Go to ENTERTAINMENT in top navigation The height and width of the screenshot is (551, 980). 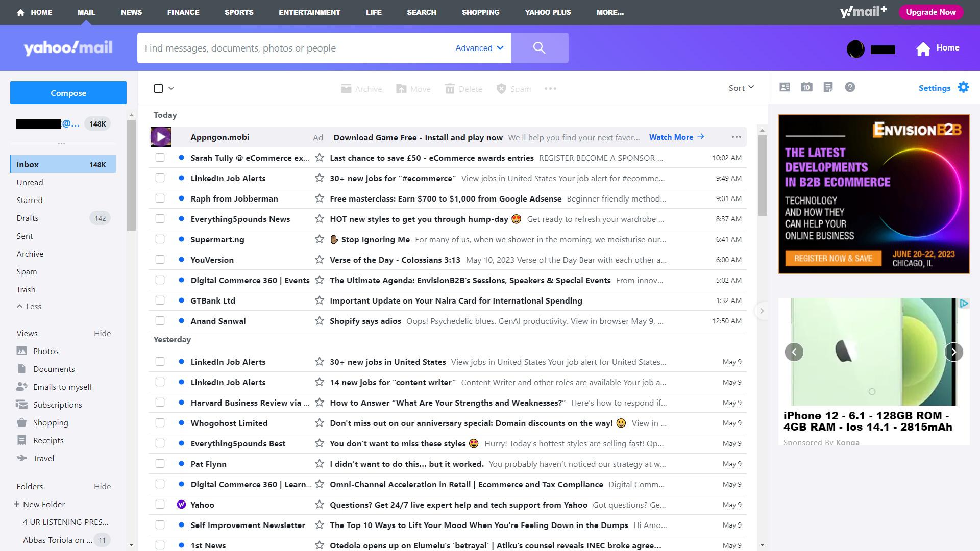point(309,12)
